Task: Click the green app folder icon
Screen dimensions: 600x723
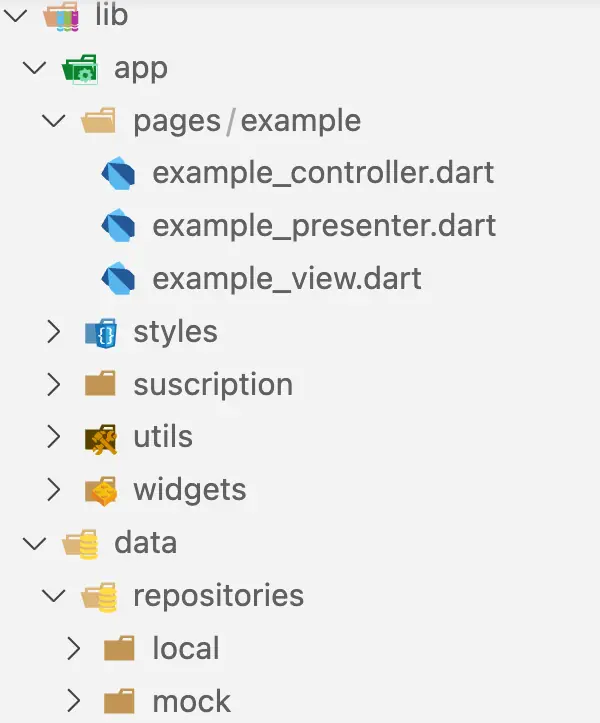Action: (79, 69)
